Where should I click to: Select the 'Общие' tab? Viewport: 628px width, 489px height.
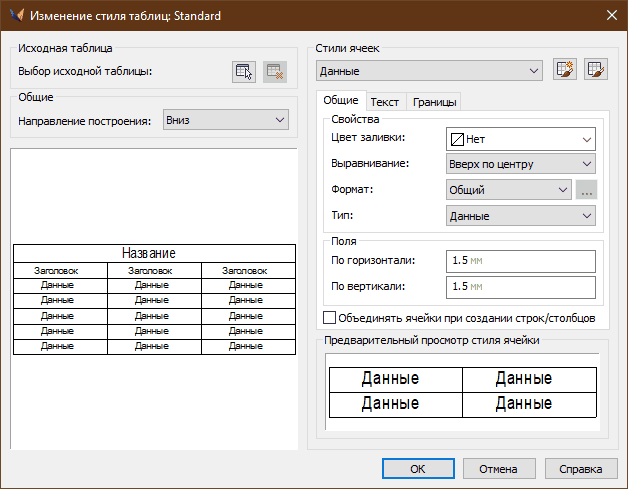coord(341,101)
